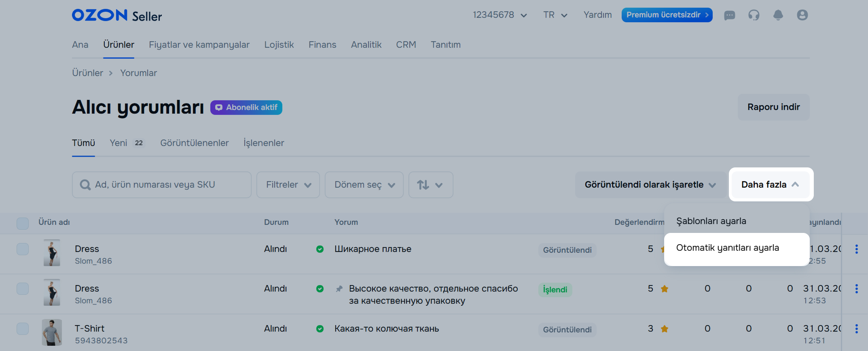Open the chat messages icon in header

click(729, 15)
